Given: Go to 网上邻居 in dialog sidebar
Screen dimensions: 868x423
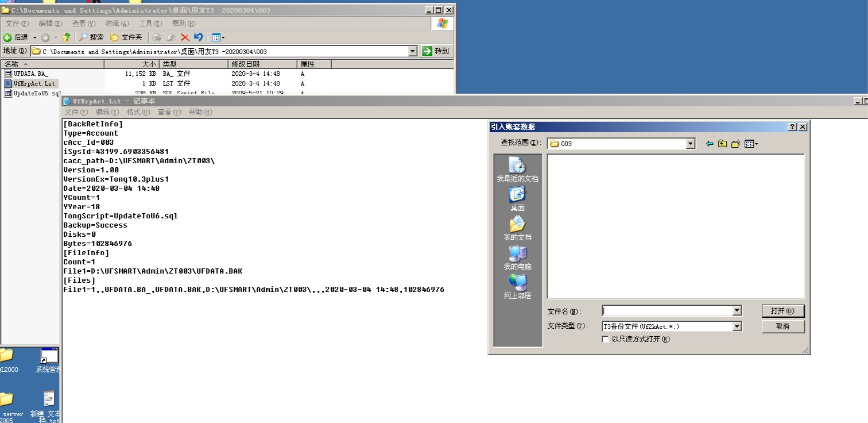Looking at the screenshot, I should pos(518,287).
